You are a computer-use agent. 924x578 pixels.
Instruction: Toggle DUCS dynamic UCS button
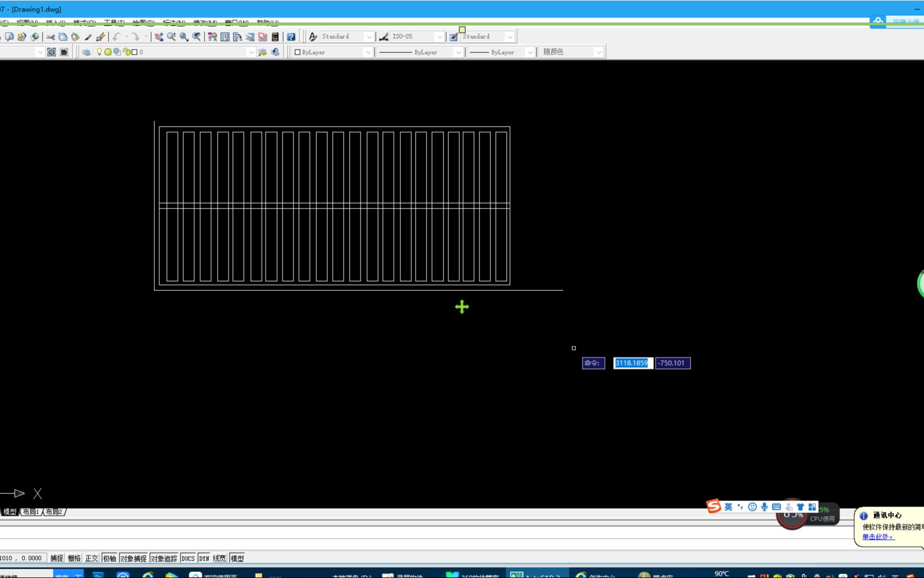[188, 558]
